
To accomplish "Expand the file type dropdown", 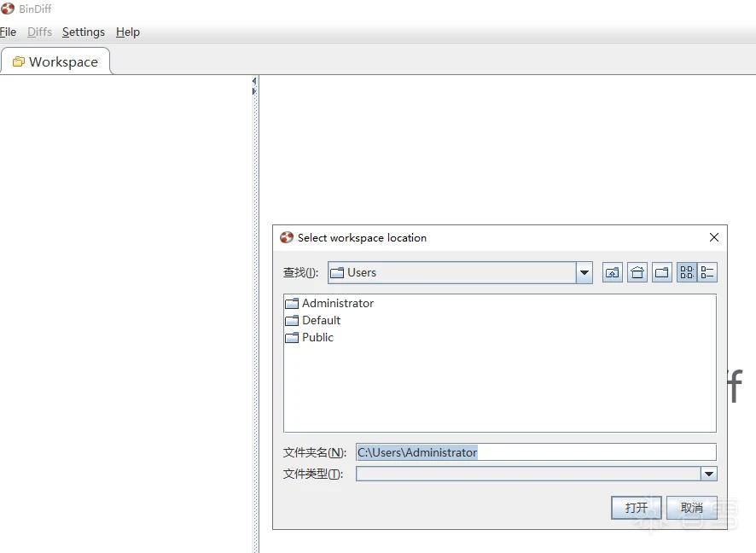I will click(x=708, y=474).
